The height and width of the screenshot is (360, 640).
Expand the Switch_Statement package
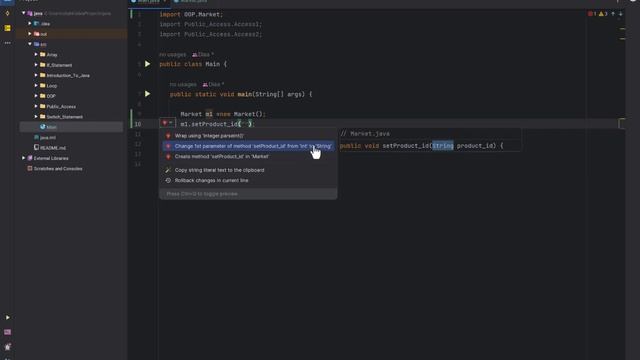(36, 117)
